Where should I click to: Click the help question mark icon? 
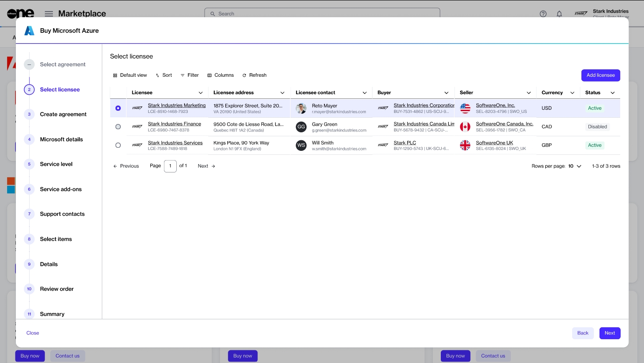[543, 14]
